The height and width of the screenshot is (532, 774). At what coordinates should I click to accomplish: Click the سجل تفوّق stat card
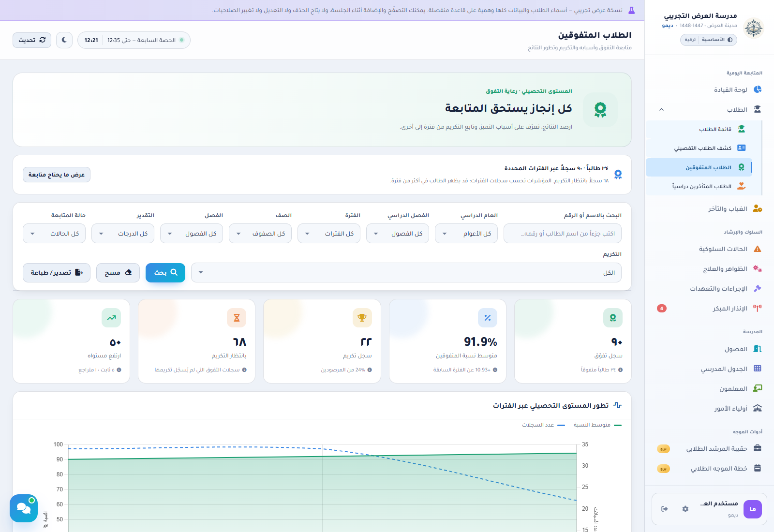click(x=573, y=341)
